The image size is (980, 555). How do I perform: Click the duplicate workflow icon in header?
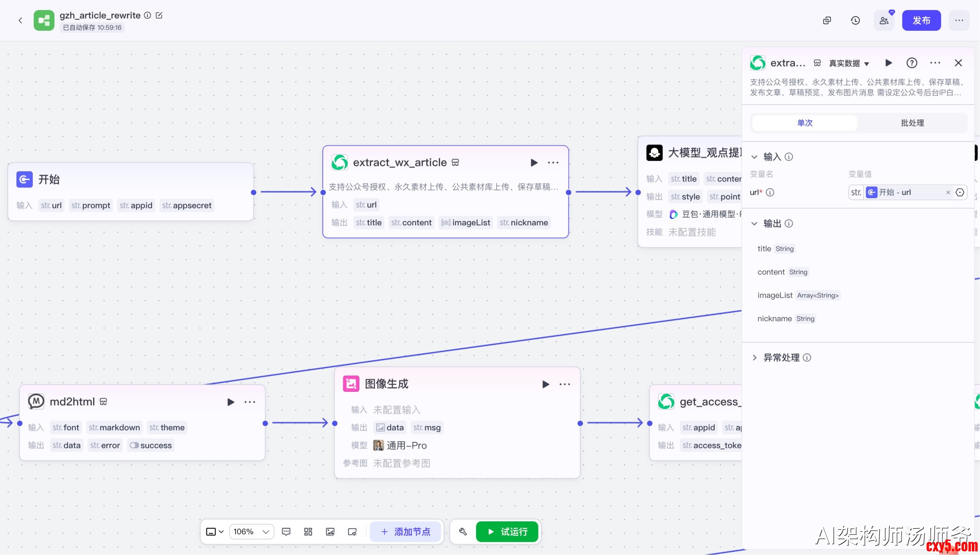click(x=827, y=20)
